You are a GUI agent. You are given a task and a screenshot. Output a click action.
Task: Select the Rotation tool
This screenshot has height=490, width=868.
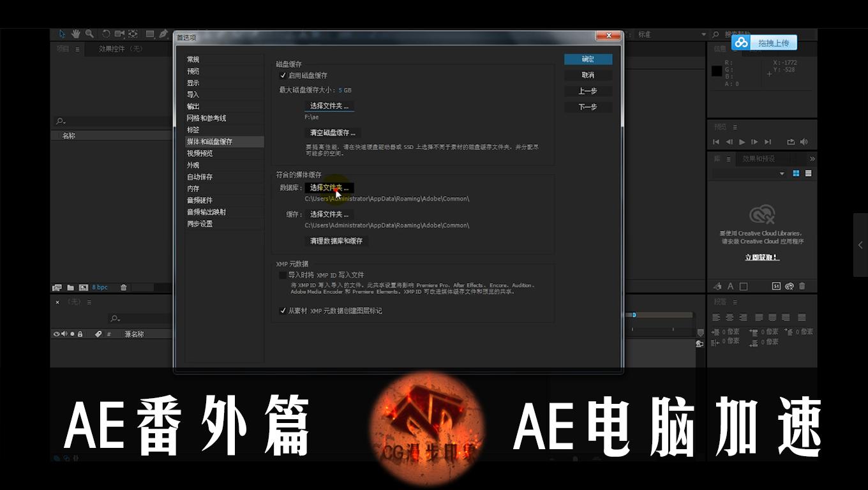coord(106,34)
